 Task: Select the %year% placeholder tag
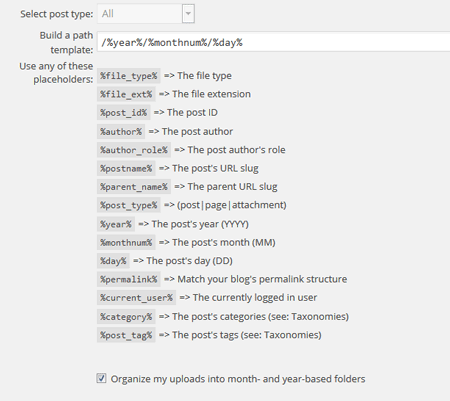[x=116, y=224]
